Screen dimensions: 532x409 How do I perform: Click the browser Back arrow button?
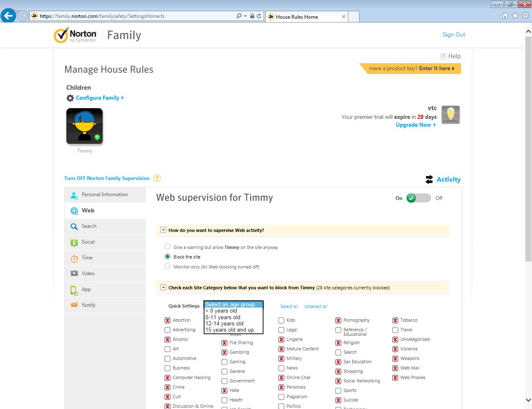point(8,16)
